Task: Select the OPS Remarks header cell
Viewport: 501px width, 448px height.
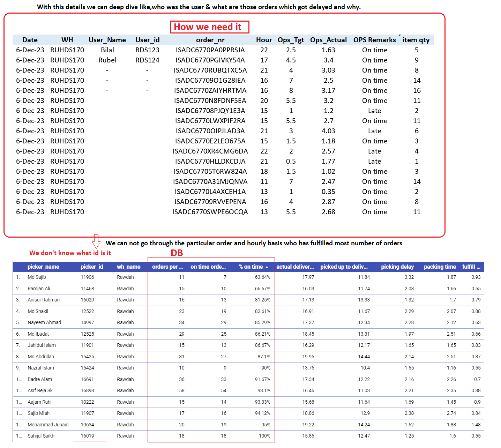Action: coord(375,40)
